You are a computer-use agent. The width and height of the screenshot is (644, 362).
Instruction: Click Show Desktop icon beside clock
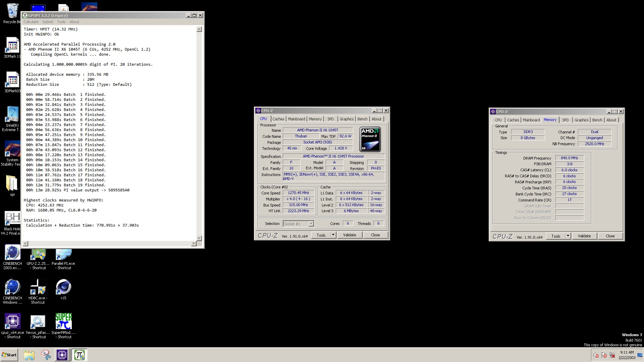[x=640, y=355]
